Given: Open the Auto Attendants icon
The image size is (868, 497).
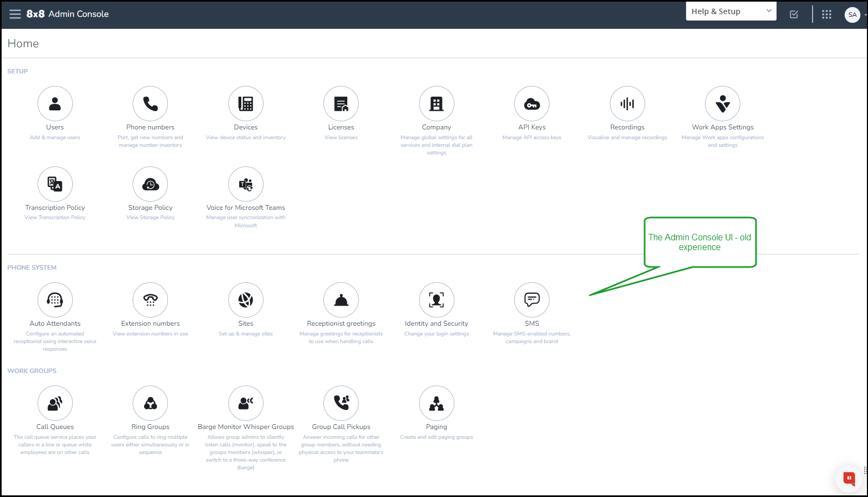Looking at the screenshot, I should 55,300.
